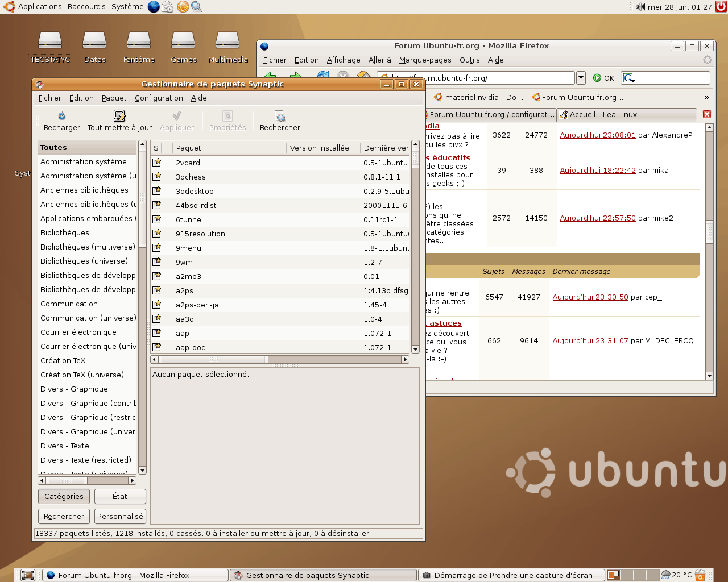
Task: Click the trash icon in bottom panel
Action: (700, 575)
